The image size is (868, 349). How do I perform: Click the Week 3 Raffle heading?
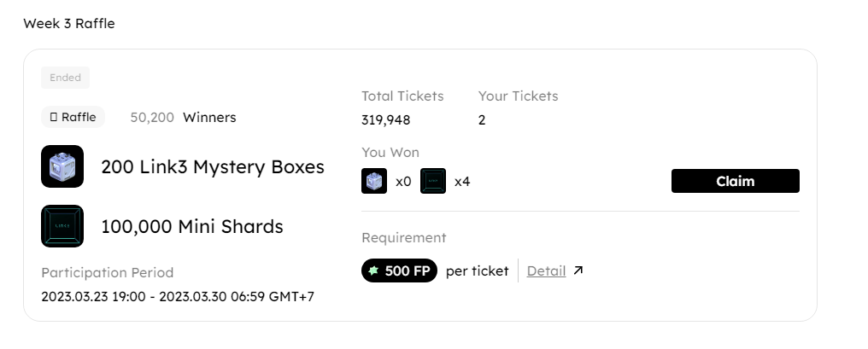pos(69,24)
